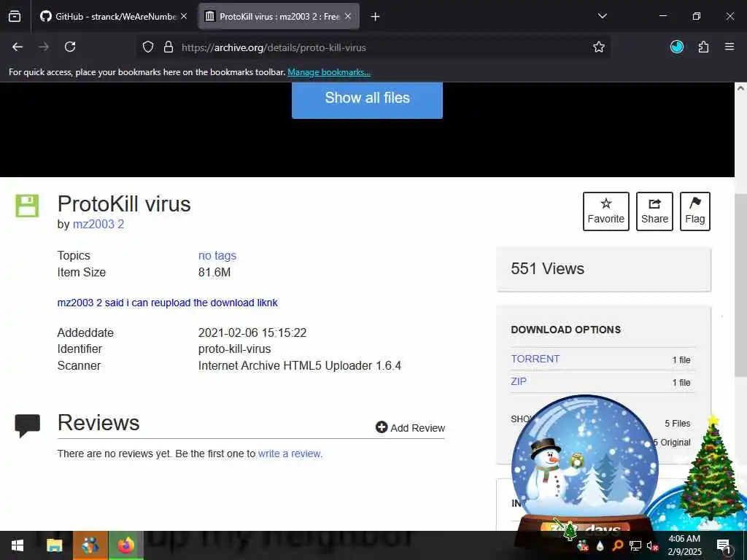Bookmark this page with the star

pos(599,47)
